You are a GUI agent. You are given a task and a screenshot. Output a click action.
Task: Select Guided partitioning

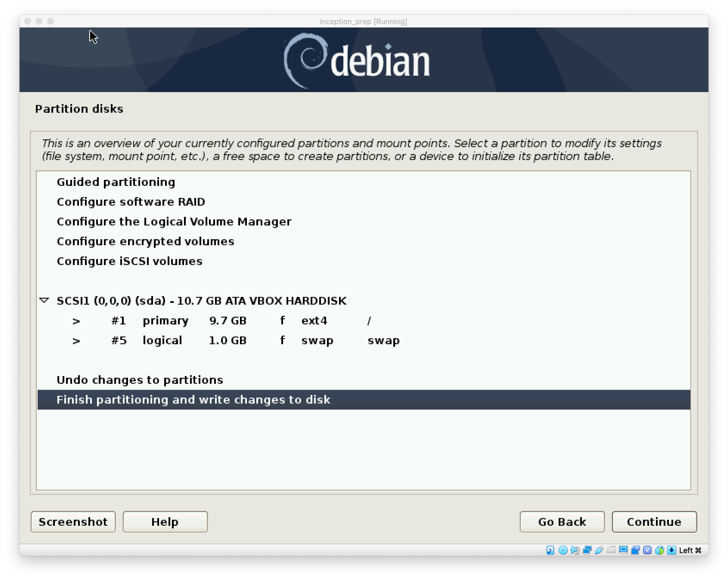[364, 182]
